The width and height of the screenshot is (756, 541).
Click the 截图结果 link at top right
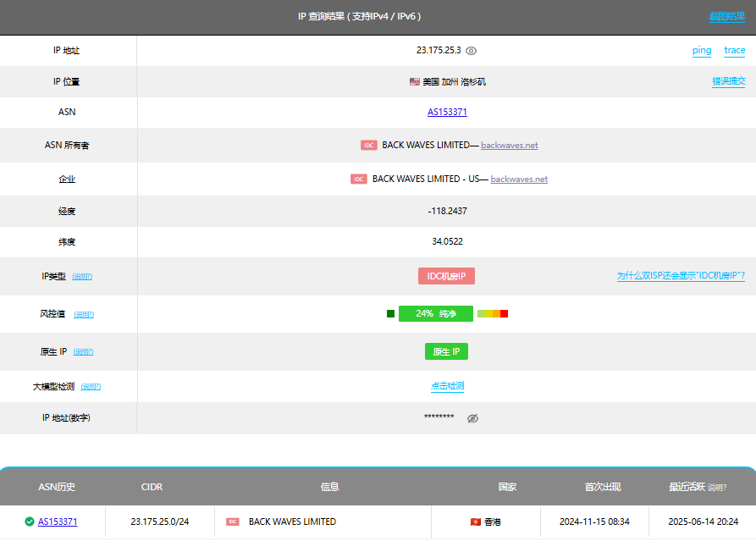729,14
